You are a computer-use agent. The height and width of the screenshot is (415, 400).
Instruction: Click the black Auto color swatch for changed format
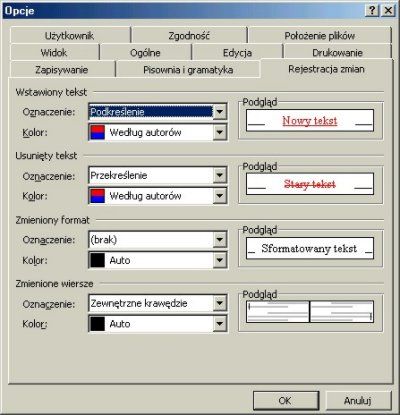click(x=98, y=260)
